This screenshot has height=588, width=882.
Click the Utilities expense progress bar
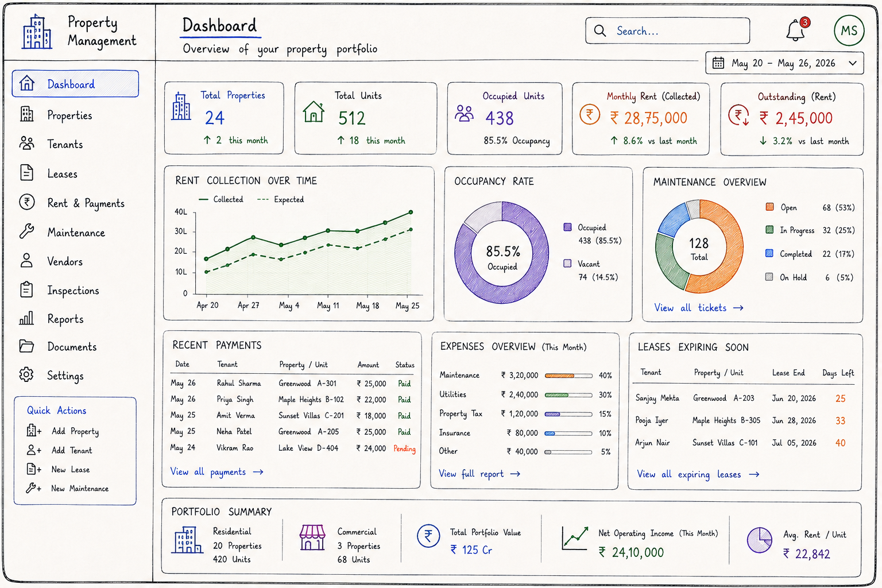coord(568,395)
